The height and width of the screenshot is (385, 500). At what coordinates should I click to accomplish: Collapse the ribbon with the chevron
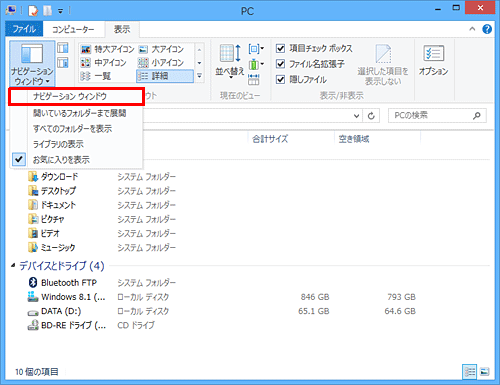[x=472, y=29]
